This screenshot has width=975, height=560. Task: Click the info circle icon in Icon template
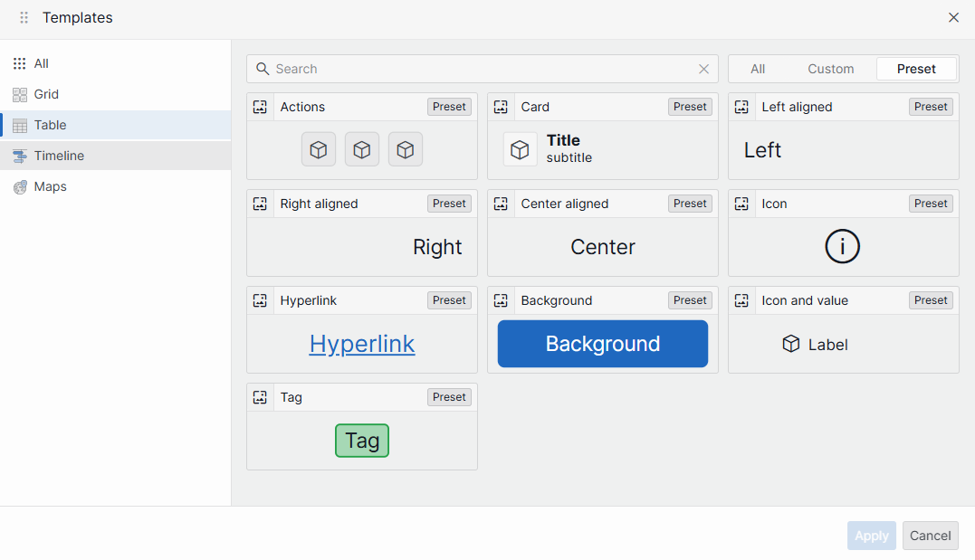(x=842, y=247)
